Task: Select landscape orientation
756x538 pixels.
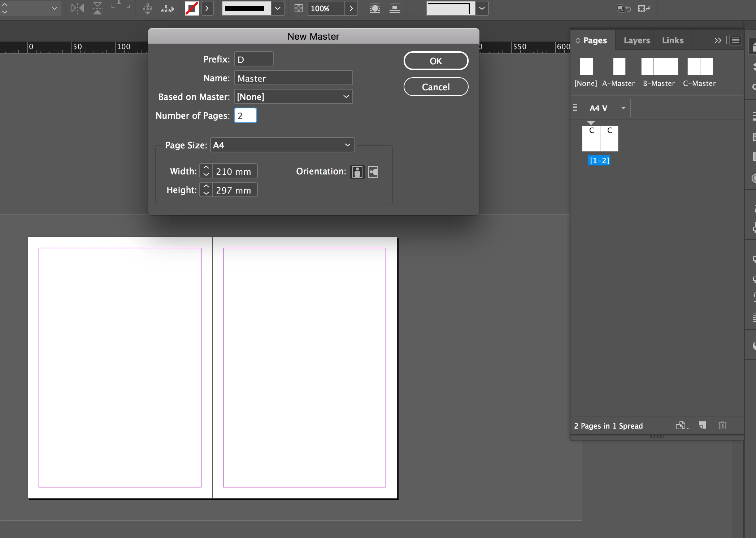Action: pyautogui.click(x=373, y=172)
